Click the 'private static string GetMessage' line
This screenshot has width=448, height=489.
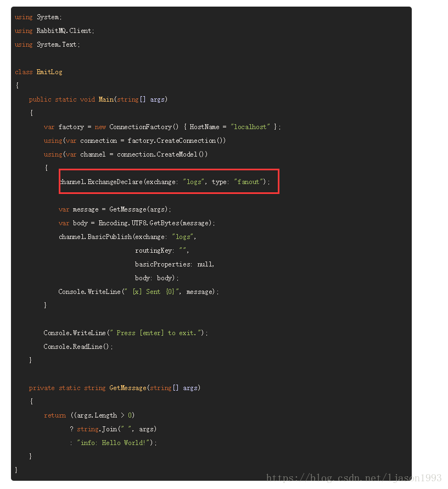tap(114, 388)
